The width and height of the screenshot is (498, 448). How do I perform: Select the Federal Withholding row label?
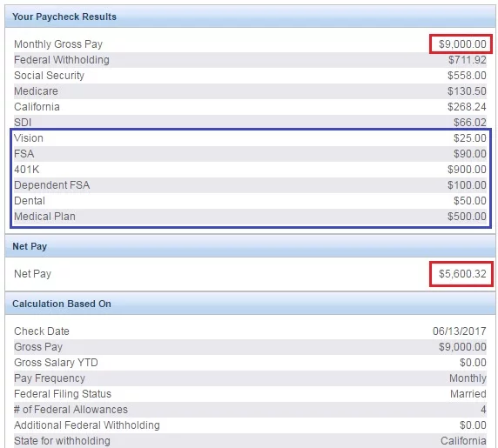point(62,60)
